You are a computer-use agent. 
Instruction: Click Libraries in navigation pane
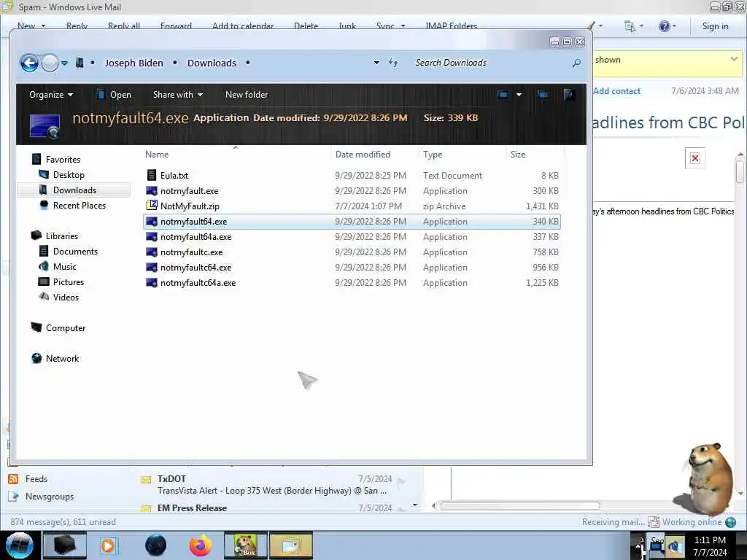(61, 236)
